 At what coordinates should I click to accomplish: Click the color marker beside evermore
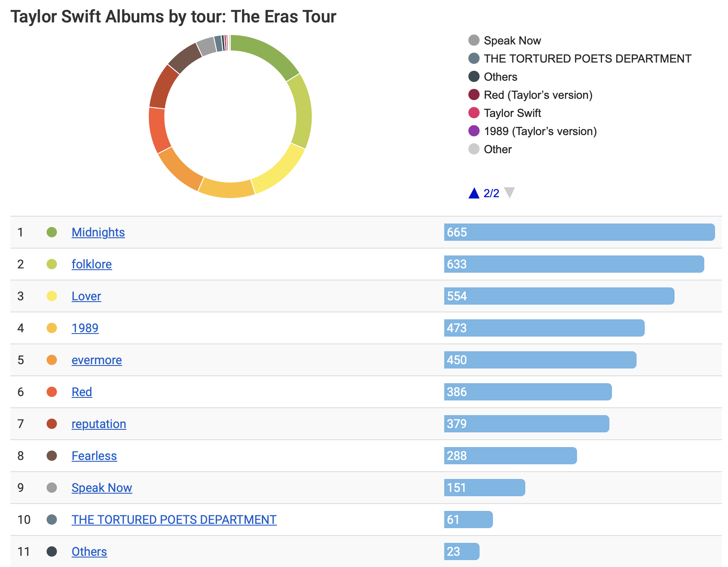(x=53, y=360)
